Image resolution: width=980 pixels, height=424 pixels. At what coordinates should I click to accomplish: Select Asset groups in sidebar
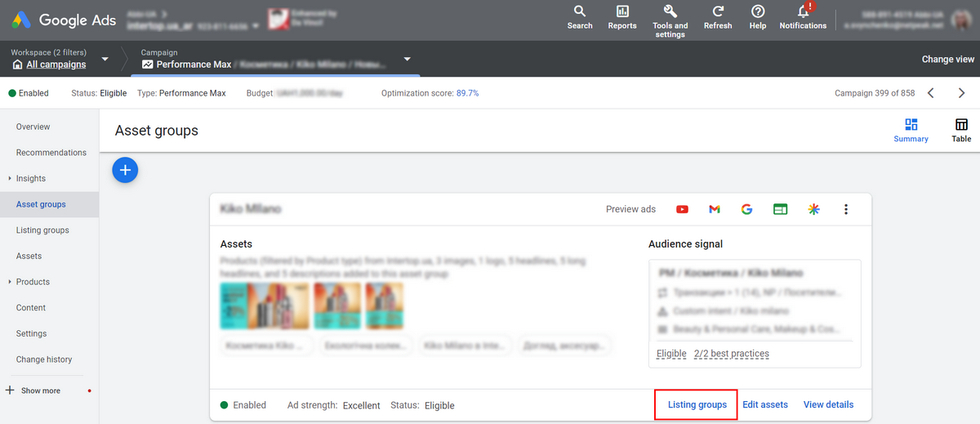pyautogui.click(x=49, y=204)
